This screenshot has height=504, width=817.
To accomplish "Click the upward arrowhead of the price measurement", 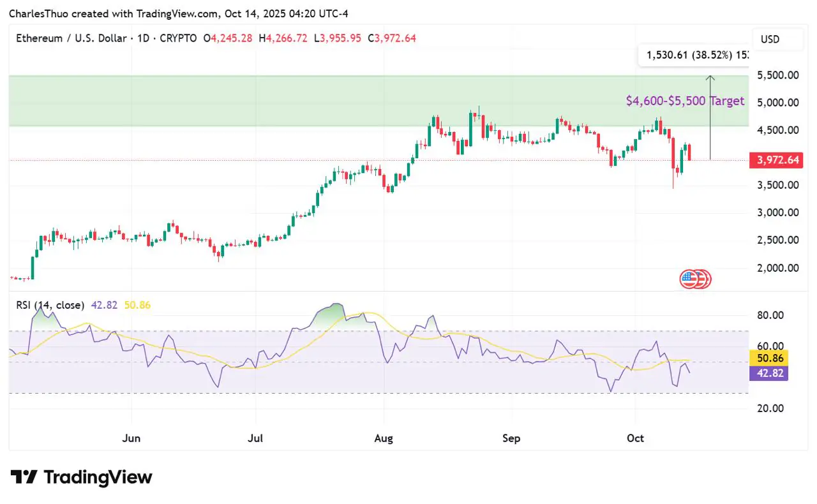I will 710,78.
